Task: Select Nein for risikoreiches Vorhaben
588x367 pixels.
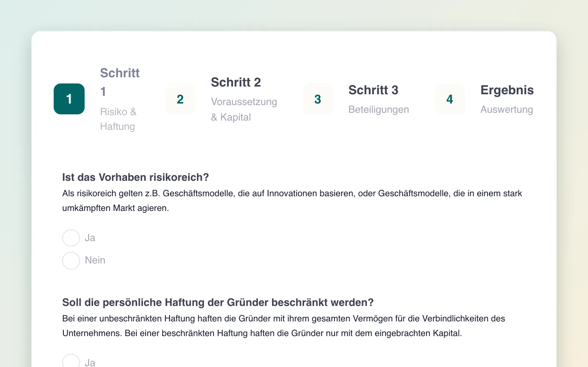Action: coord(71,261)
